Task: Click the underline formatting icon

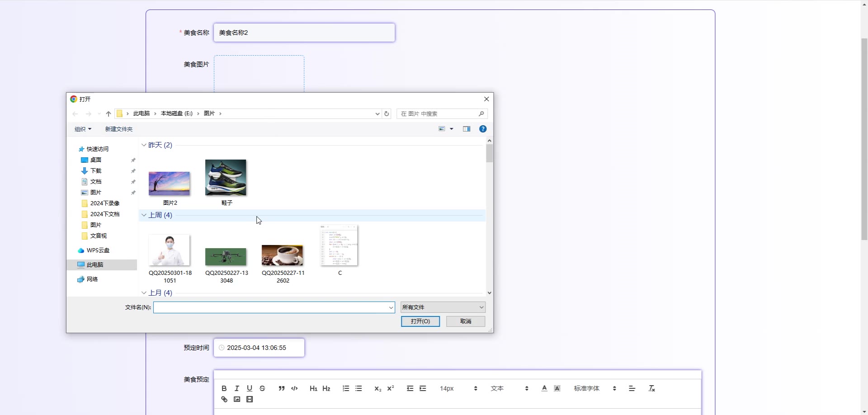Action: (x=250, y=388)
